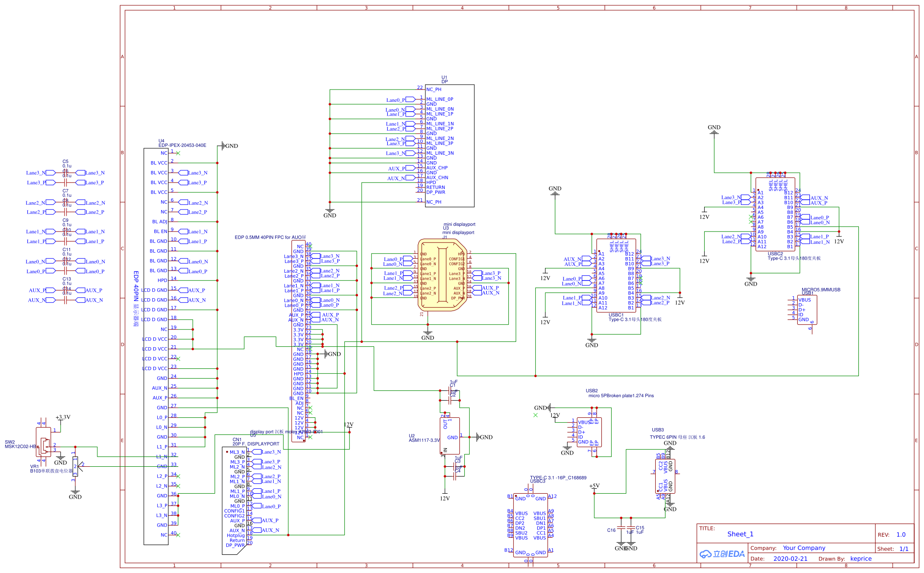Select GND symbol below USBC2 connector
This screenshot has height=573, width=924.
pos(751,281)
